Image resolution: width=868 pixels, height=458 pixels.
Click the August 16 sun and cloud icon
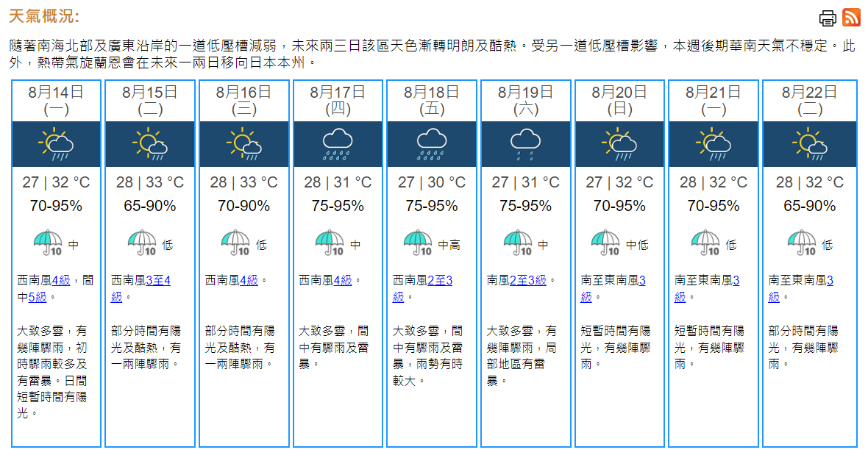(244, 144)
